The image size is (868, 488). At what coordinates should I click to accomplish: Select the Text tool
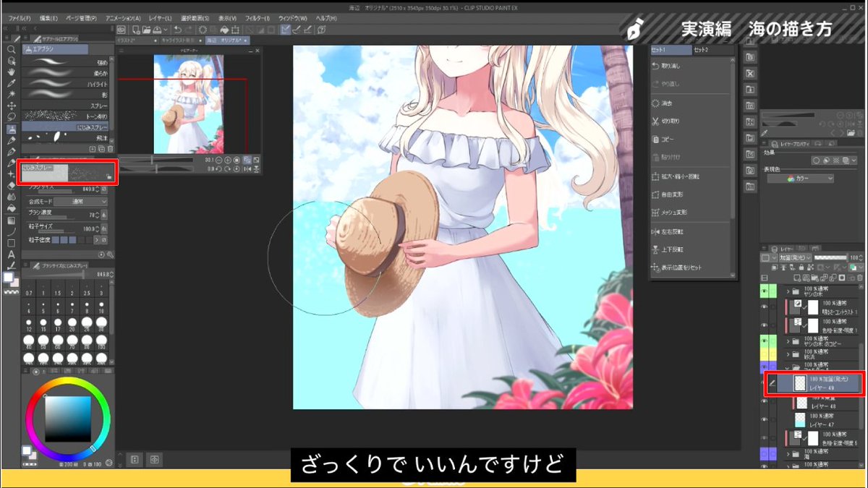click(12, 254)
